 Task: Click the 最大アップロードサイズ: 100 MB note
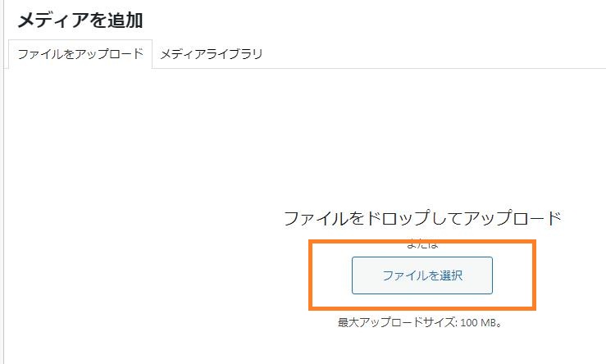(419, 323)
